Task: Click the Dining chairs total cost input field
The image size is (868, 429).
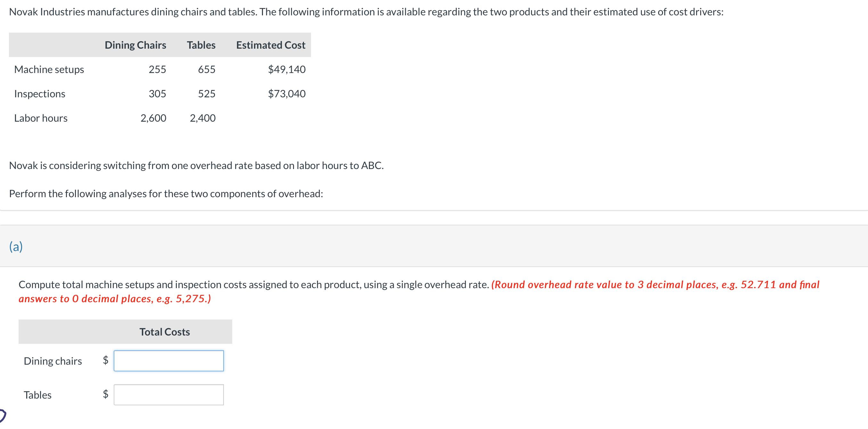Action: point(168,360)
